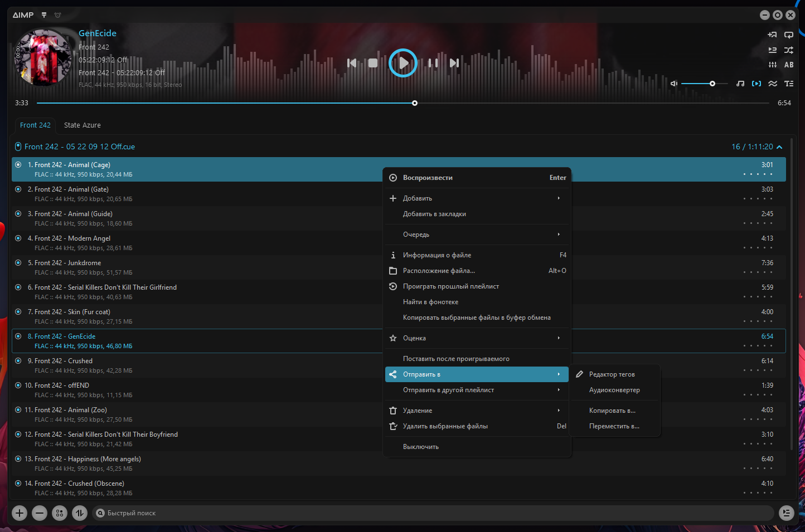Select track 13 Happiness (More angels)

pos(399,463)
